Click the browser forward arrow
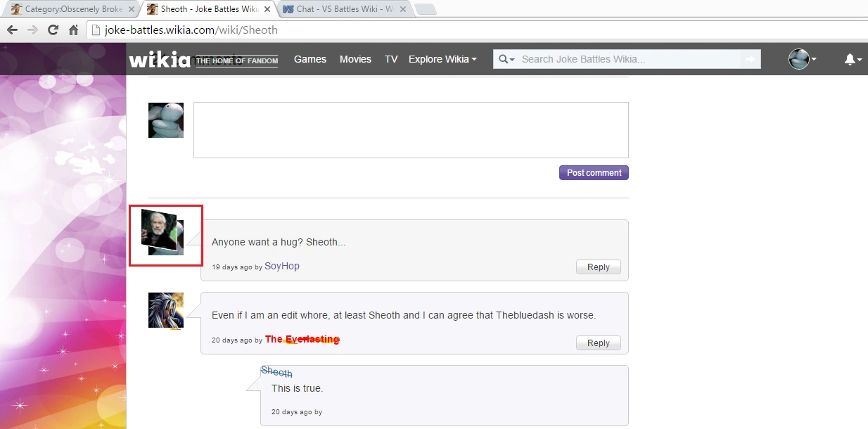The height and width of the screenshot is (429, 868). [x=32, y=30]
